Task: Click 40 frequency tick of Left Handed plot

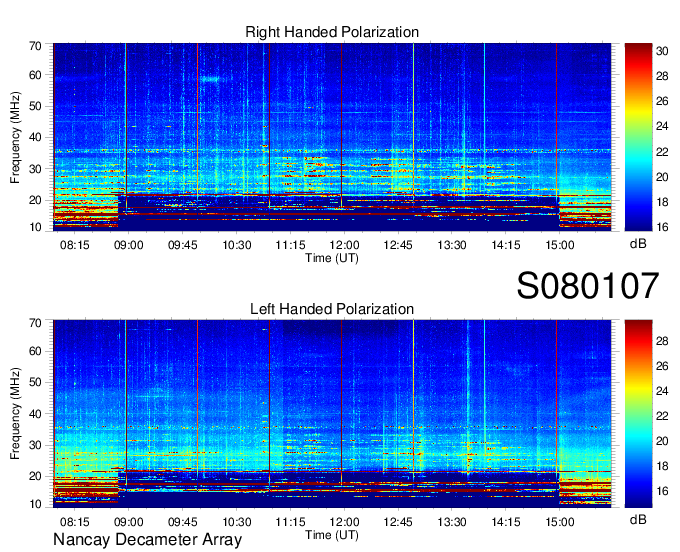Action: 36,414
